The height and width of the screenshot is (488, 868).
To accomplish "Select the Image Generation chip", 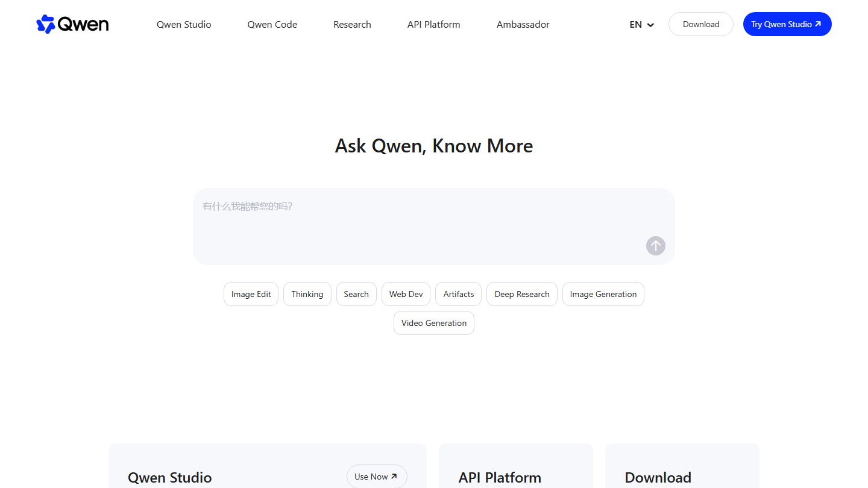I will pos(603,294).
